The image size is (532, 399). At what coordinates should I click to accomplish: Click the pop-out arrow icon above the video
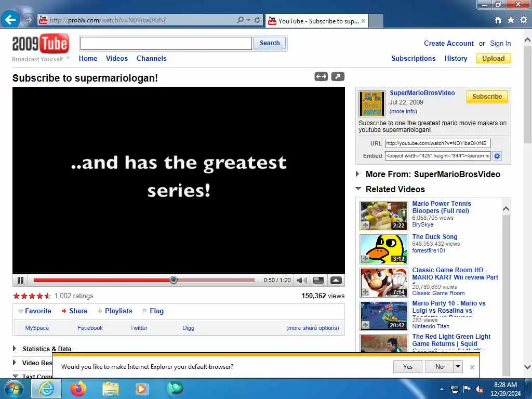click(338, 77)
